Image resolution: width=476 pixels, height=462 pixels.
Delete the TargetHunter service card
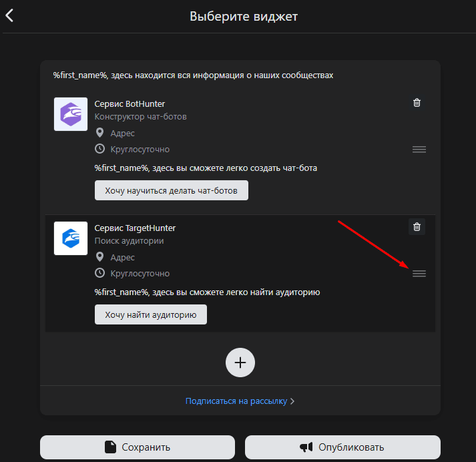click(x=417, y=227)
